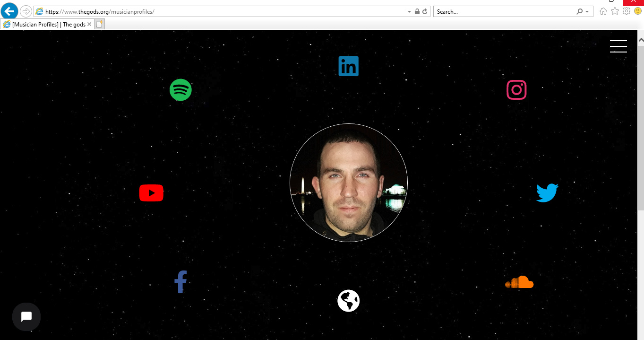The height and width of the screenshot is (340, 644).
Task: Expand the address bar history dropdown
Action: (x=409, y=11)
